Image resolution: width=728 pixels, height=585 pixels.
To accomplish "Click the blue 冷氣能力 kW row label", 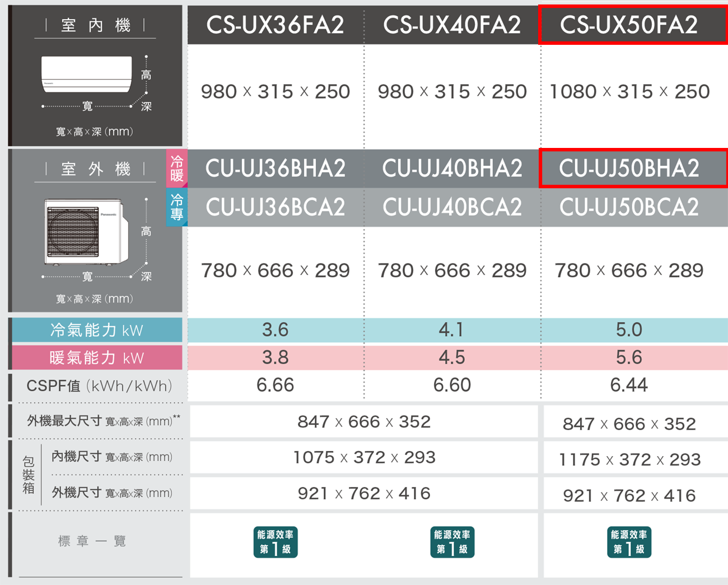I will coord(96,330).
